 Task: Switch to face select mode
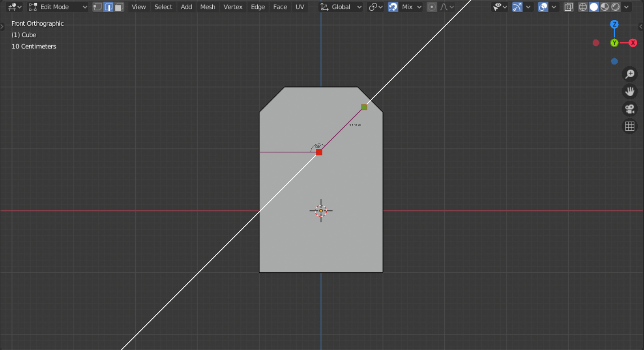[119, 7]
